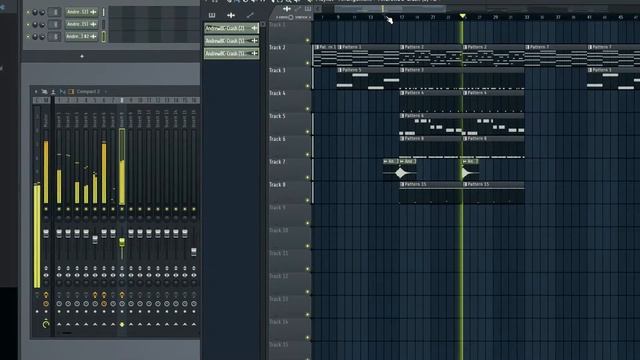Click the highlighted routing arrow under mixer insert 8
Viewport: 640px width, 360px height.
(x=122, y=324)
